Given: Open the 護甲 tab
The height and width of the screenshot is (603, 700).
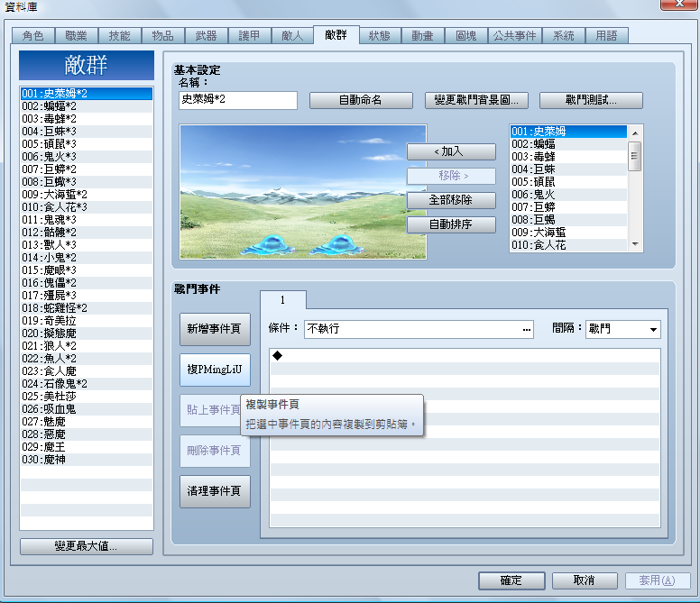Looking at the screenshot, I should [249, 36].
